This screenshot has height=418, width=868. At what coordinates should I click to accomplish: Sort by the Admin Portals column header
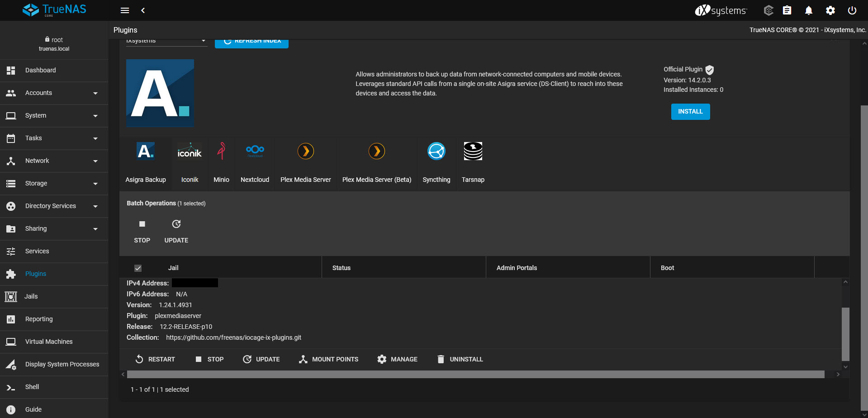click(x=517, y=268)
